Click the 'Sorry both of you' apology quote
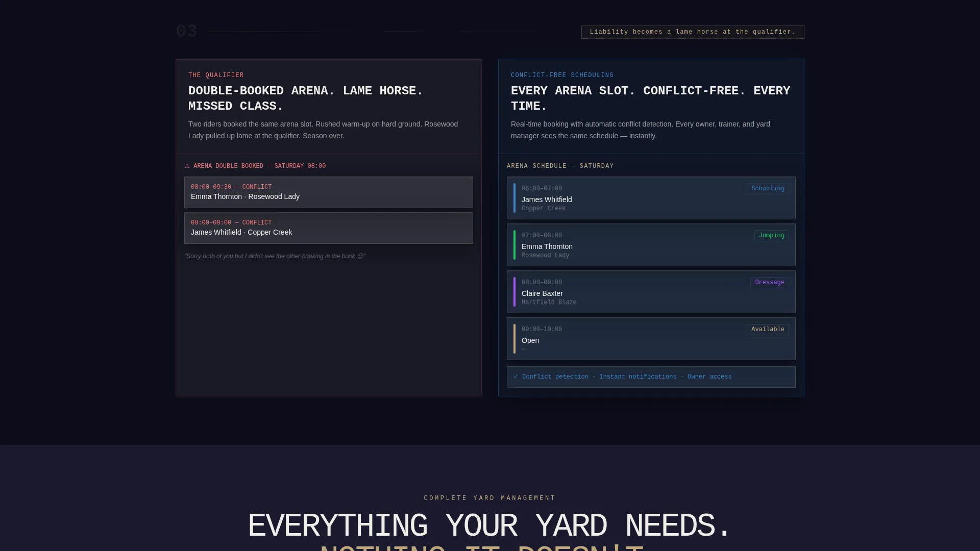980x551 pixels. (x=275, y=256)
